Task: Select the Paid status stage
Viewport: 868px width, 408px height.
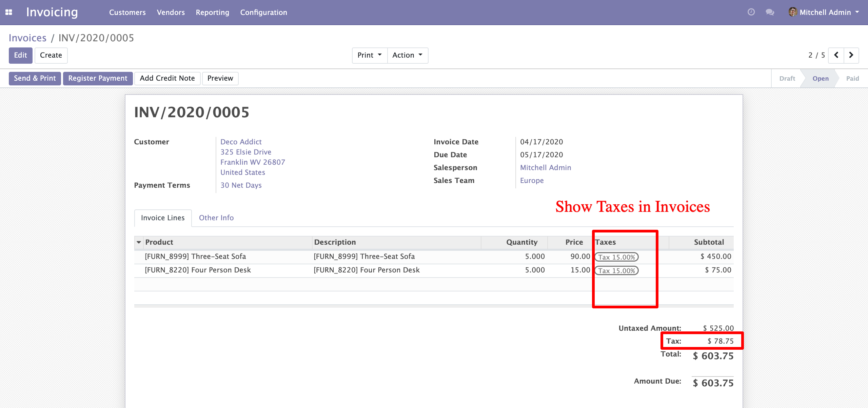Action: tap(852, 79)
